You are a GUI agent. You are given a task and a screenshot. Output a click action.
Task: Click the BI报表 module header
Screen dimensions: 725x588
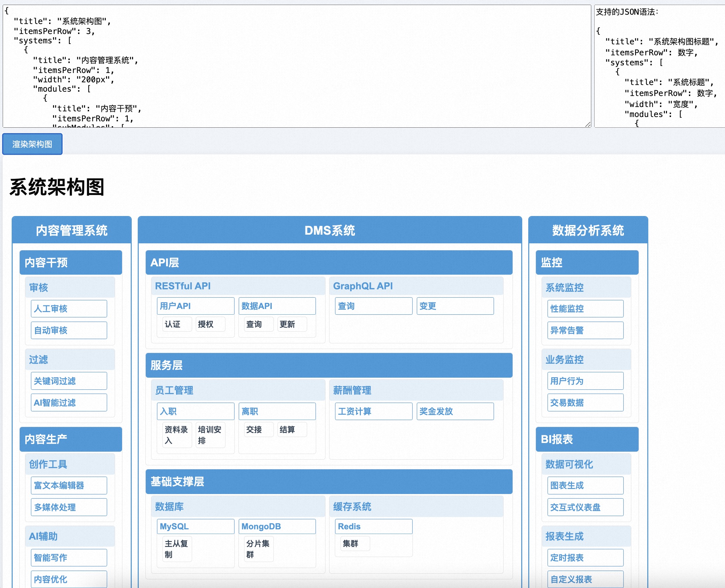pos(587,439)
